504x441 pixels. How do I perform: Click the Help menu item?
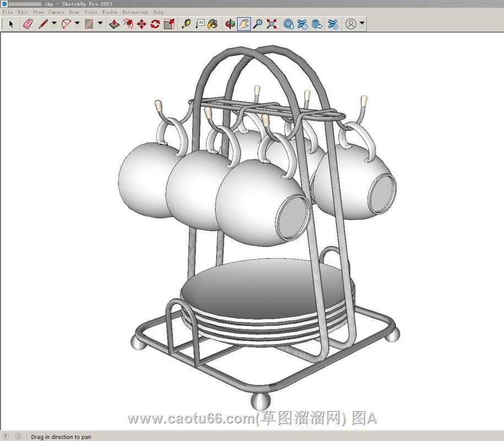[x=158, y=12]
